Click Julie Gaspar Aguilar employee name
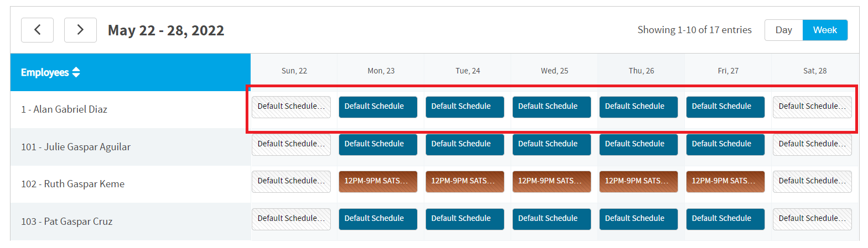This screenshot has width=868, height=248. [x=76, y=147]
